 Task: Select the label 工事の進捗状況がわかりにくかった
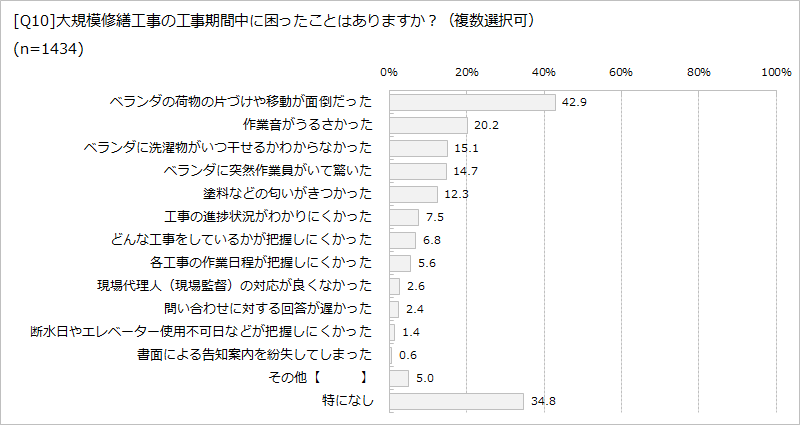268,217
